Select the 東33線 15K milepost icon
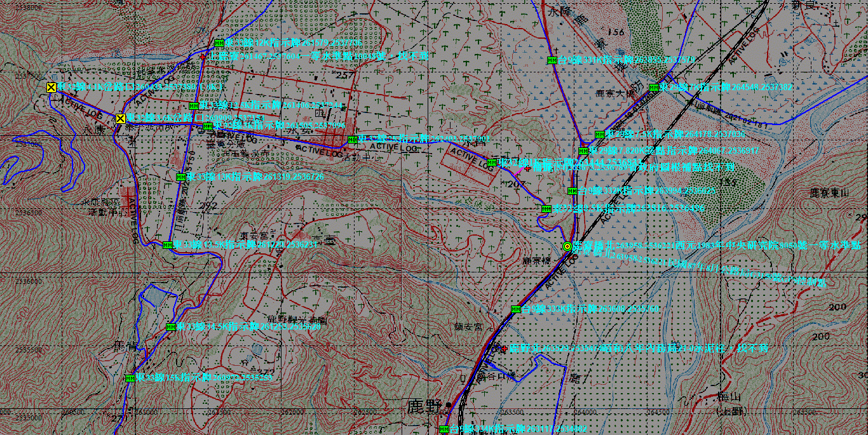 130,378
